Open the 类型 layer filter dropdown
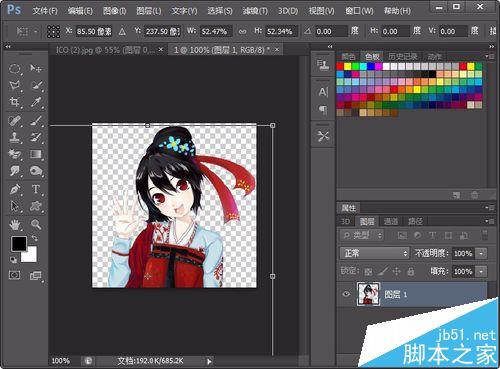This screenshot has height=369, width=500. 362,235
